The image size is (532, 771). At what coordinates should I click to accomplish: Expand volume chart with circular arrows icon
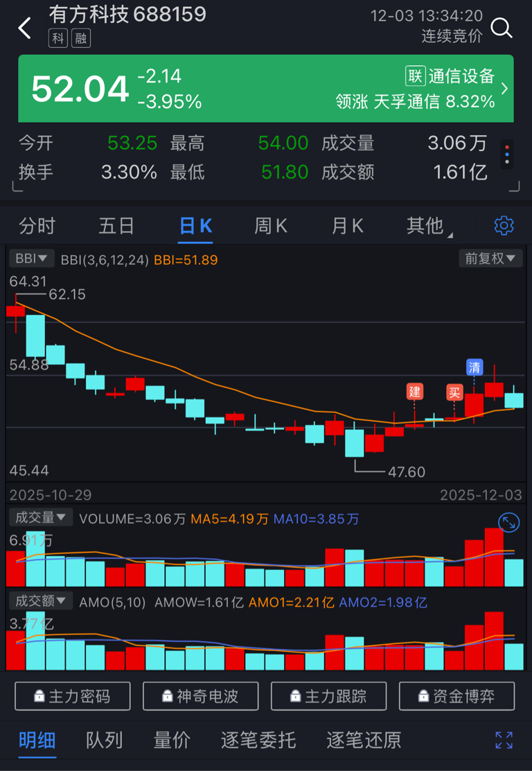[x=508, y=523]
